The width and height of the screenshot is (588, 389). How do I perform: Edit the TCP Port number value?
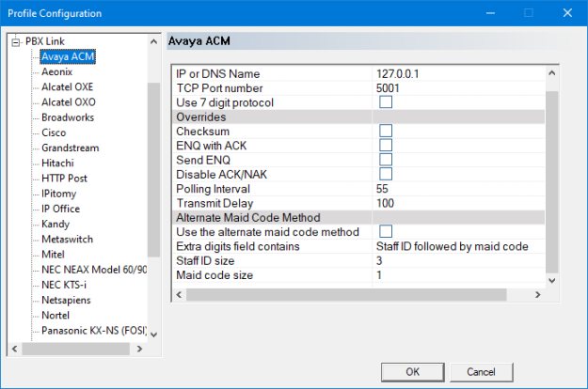(x=452, y=87)
